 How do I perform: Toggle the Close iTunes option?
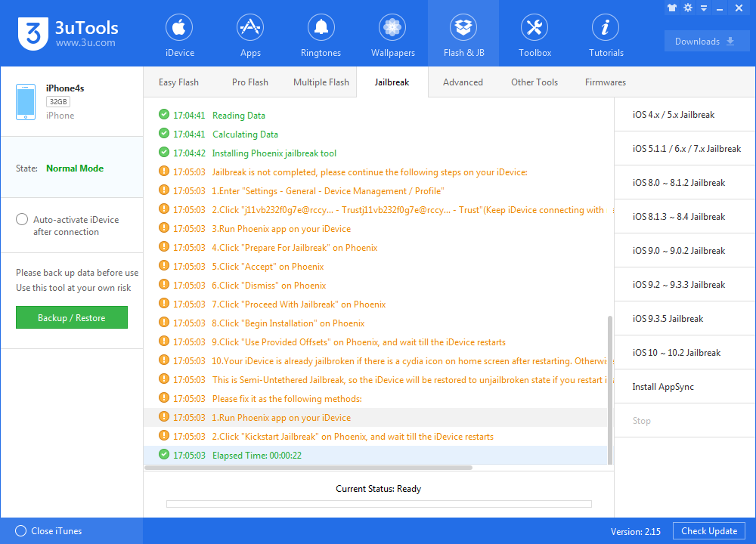point(20,530)
